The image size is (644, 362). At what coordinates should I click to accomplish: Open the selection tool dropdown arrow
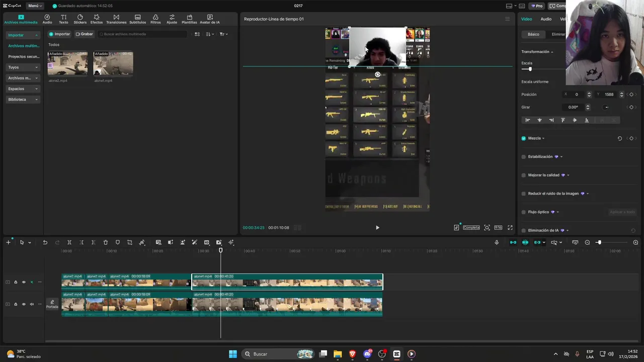[x=30, y=243]
